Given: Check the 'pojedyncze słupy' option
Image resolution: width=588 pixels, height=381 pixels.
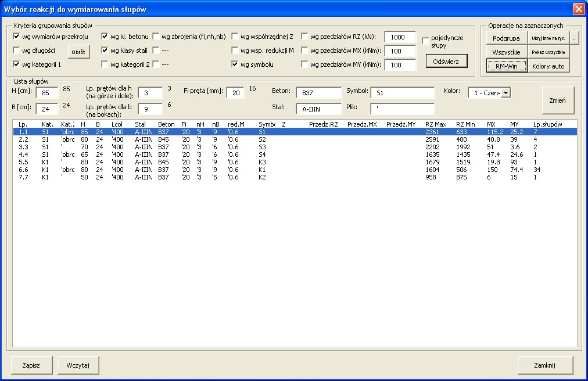Looking at the screenshot, I should click(426, 41).
